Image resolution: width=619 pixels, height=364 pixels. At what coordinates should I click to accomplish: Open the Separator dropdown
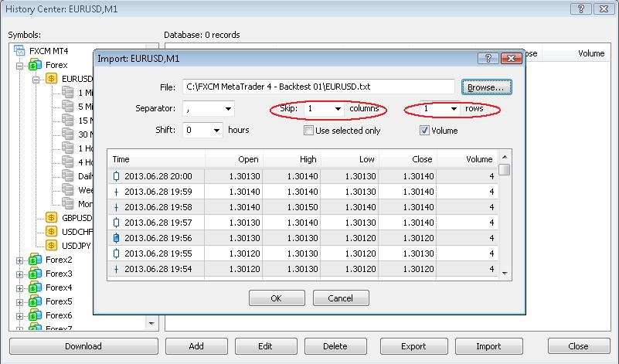pos(227,110)
